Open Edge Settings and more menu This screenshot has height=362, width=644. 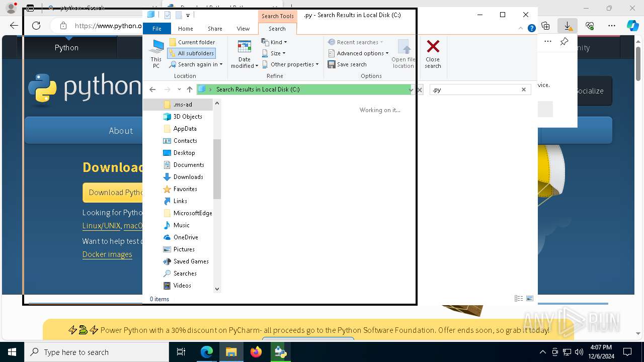pos(612,26)
